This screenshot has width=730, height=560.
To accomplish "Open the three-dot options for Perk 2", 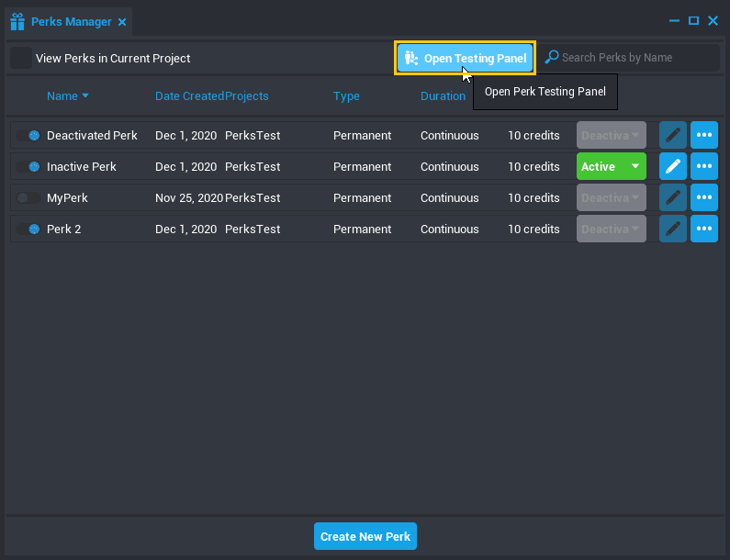I will (704, 229).
